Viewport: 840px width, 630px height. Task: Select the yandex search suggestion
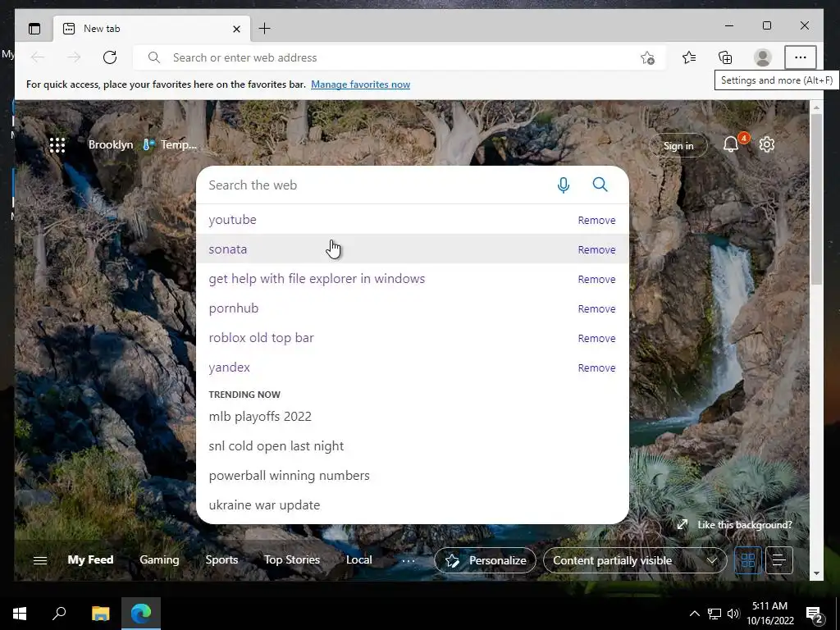[230, 367]
